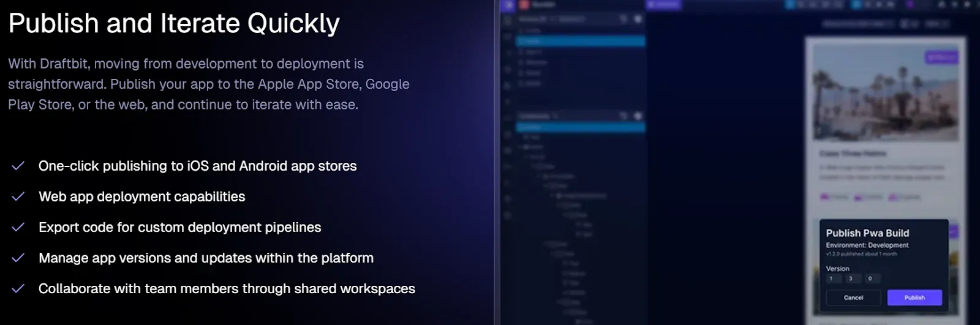Click the checkmark beside "Export code for custom deployment"
Screen dimensions: 980x325
tap(18, 227)
